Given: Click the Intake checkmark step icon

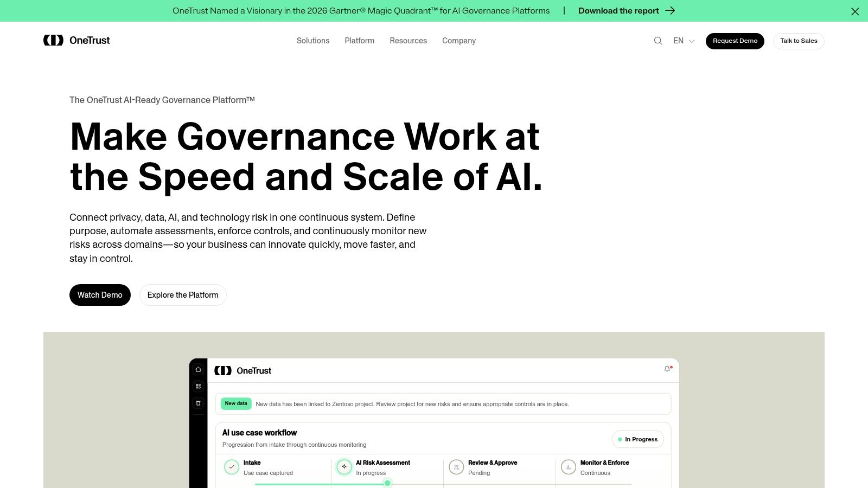Looking at the screenshot, I should point(232,467).
